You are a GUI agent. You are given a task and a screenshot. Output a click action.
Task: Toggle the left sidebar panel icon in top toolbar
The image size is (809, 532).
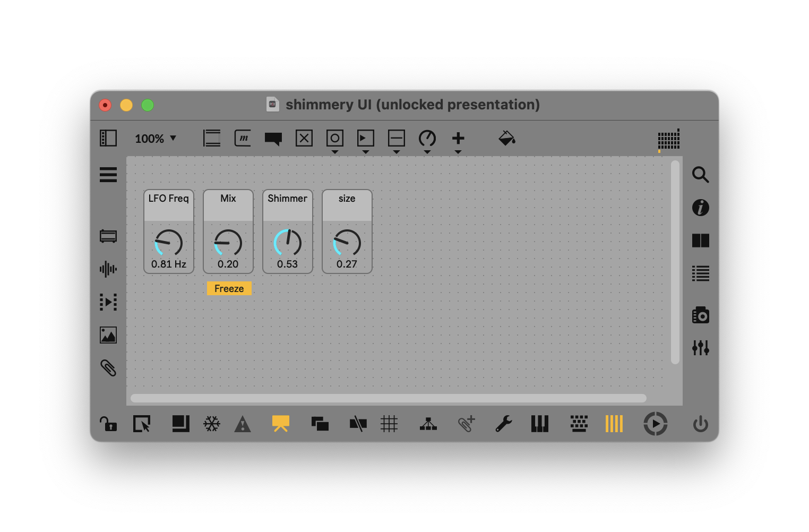click(x=108, y=138)
